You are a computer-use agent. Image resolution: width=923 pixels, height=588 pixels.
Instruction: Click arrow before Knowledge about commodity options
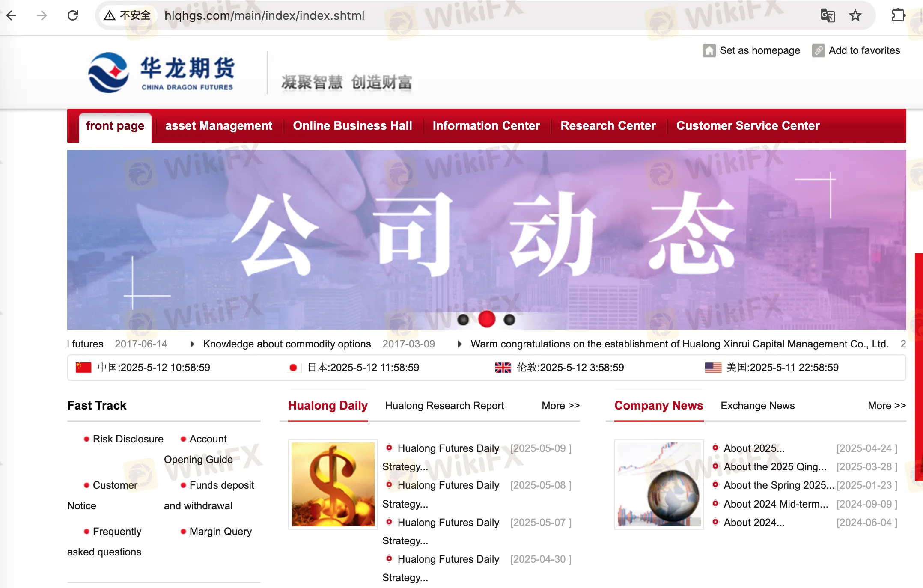pos(192,344)
